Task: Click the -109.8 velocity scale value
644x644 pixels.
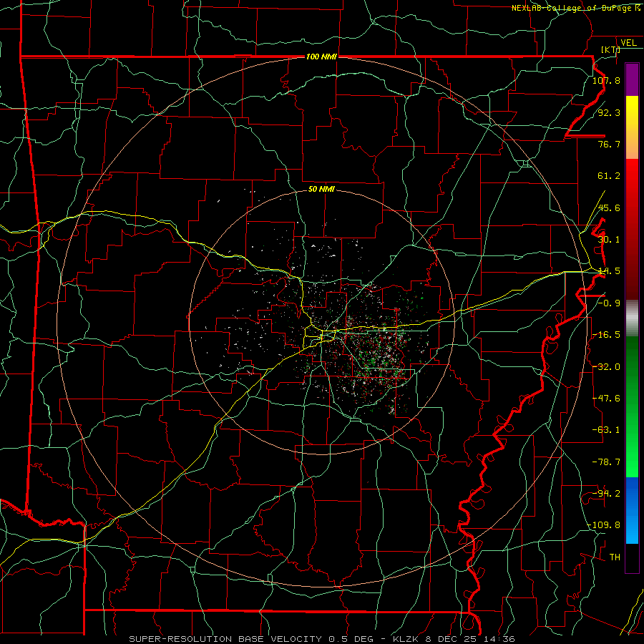Action: (604, 525)
